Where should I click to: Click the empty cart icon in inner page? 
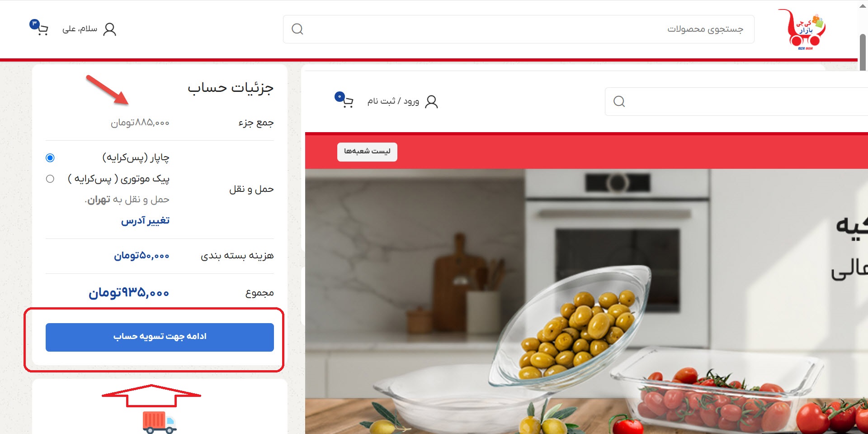click(344, 100)
